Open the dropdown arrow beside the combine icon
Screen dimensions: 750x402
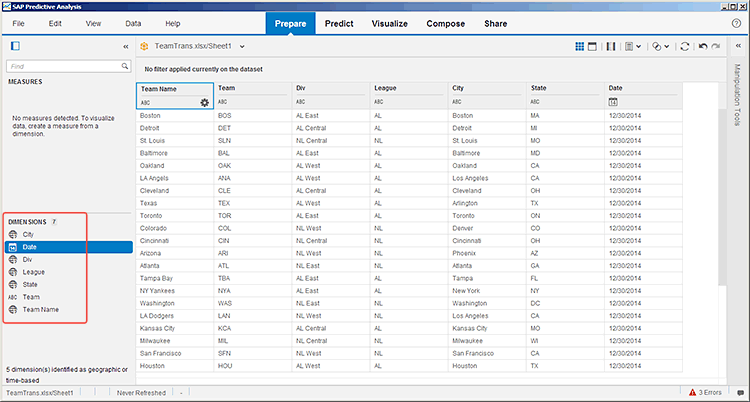pos(667,46)
